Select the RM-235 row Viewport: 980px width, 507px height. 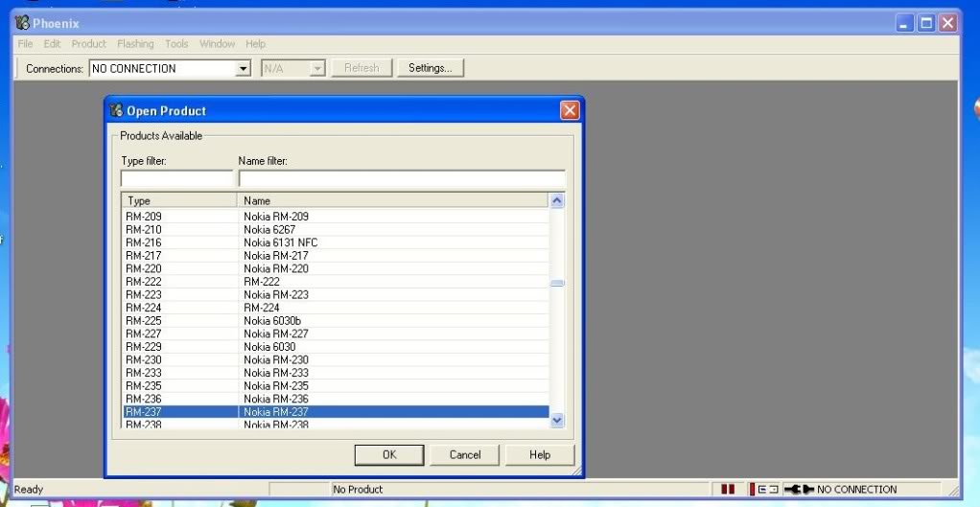[x=337, y=386]
